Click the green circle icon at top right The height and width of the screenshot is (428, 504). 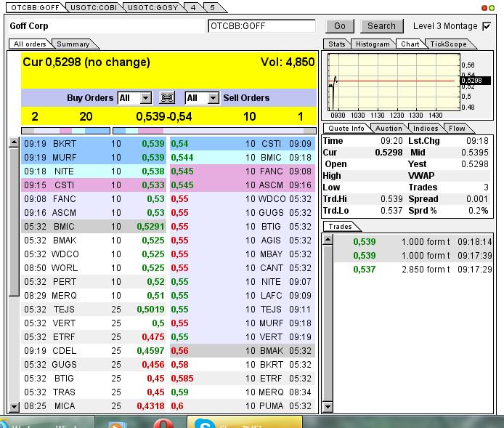pos(492,8)
